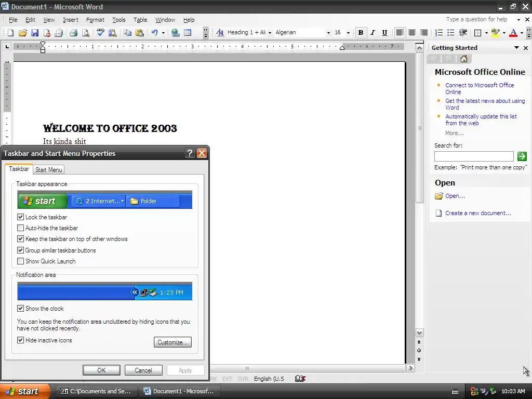Click Cancel in Taskbar Properties dialog
The width and height of the screenshot is (532, 399).
tap(143, 370)
